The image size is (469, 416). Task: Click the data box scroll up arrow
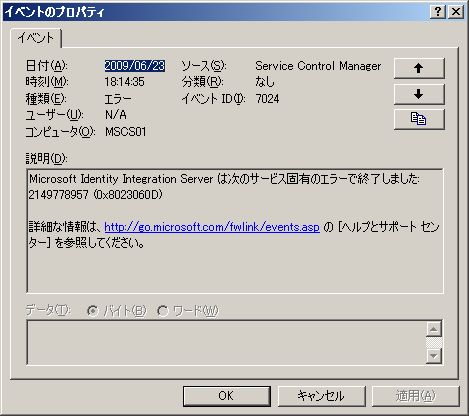tap(434, 329)
